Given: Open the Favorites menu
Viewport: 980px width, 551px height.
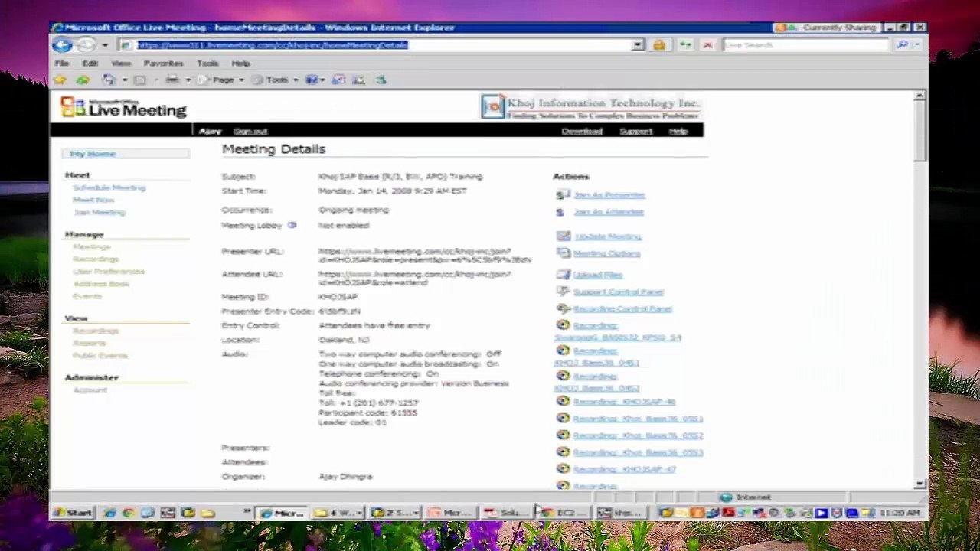Looking at the screenshot, I should point(164,64).
